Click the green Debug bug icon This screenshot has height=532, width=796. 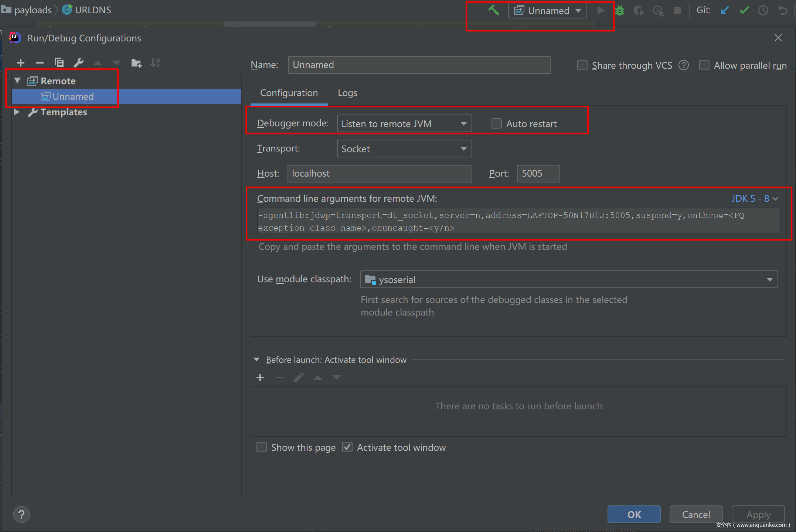point(620,10)
